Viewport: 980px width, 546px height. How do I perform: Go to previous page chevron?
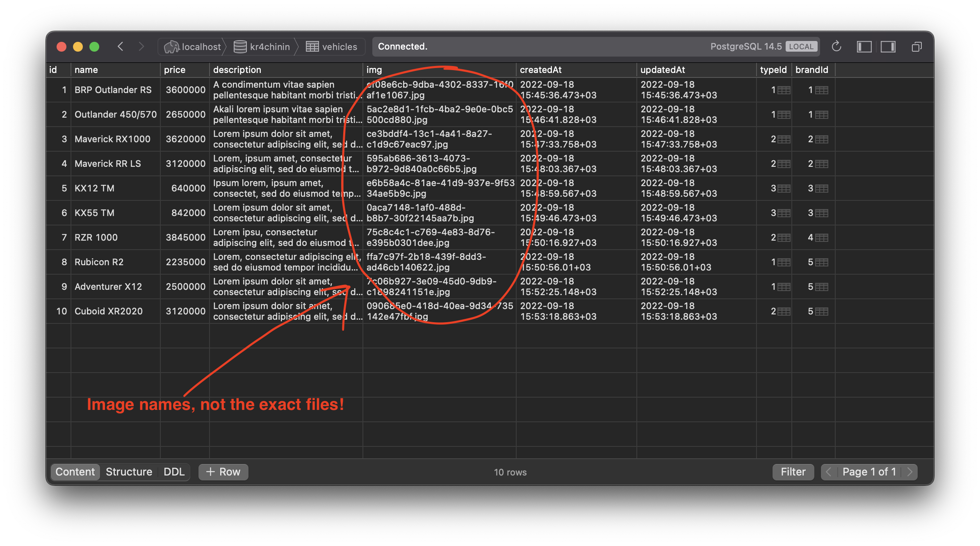click(828, 472)
